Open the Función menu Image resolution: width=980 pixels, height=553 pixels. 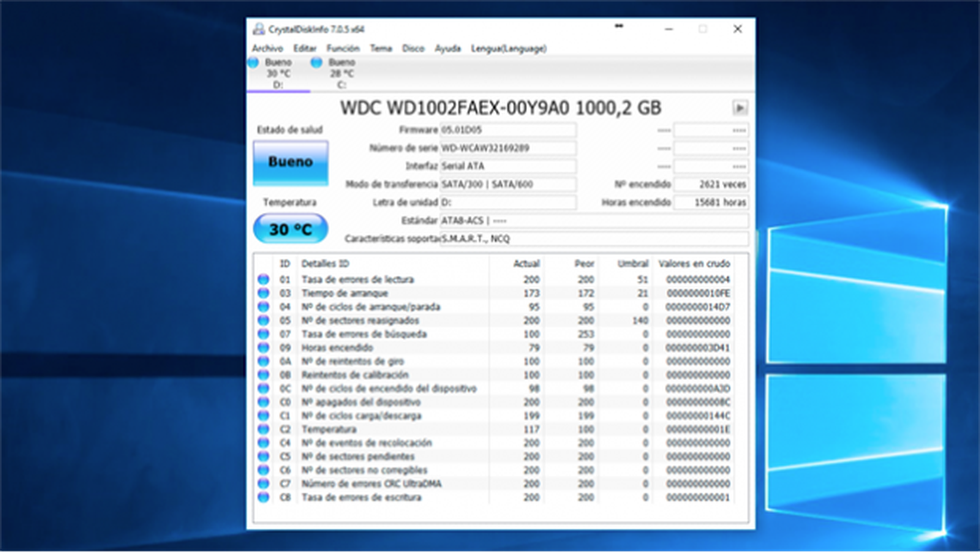[343, 48]
